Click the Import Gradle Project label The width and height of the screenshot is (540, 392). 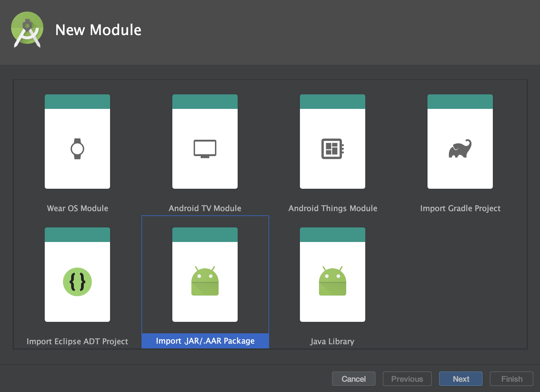(x=460, y=208)
